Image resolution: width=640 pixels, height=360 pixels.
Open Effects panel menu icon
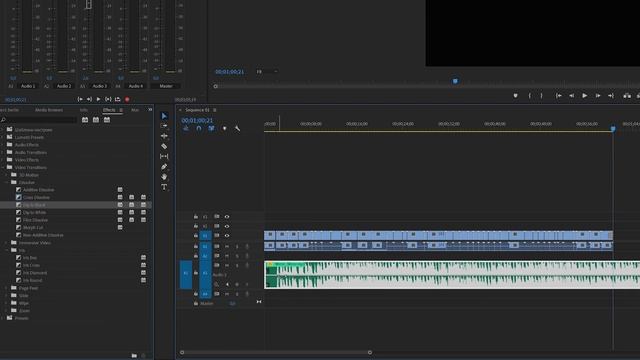[121, 110]
